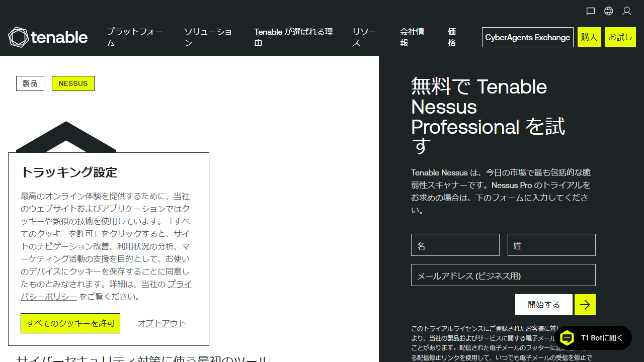
Task: Click the 開始する button
Action: coord(544,305)
